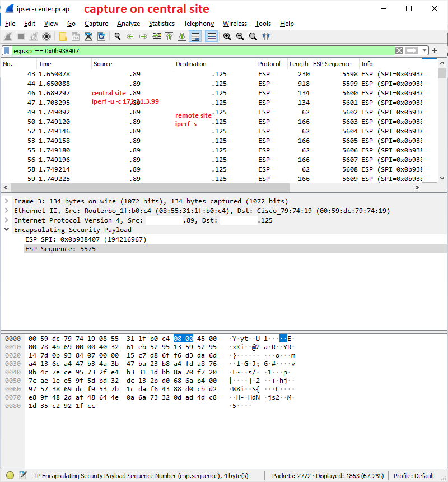
Task: Sort by the Time column header
Action: [x=64, y=64]
